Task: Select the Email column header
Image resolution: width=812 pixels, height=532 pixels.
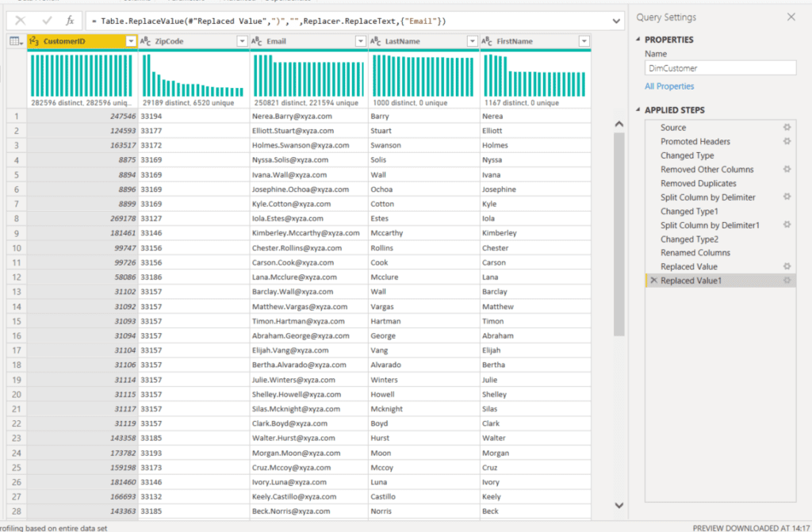Action: point(308,41)
